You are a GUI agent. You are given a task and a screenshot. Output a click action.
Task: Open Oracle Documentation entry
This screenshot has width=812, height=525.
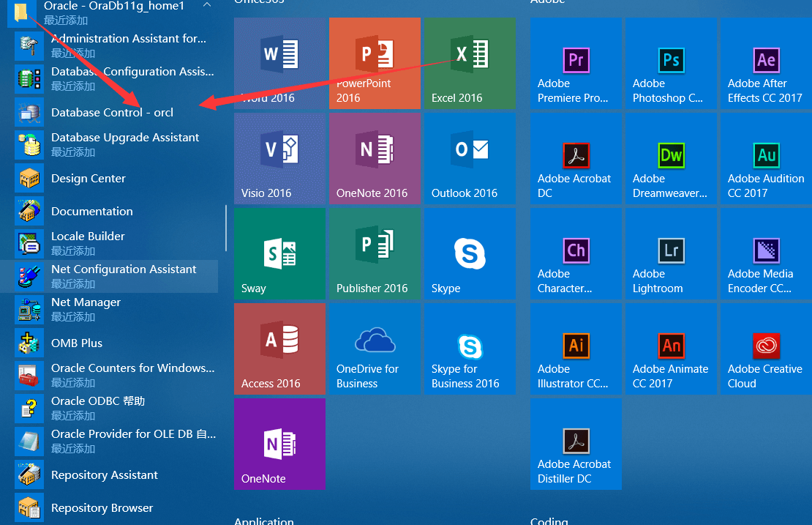click(109, 211)
